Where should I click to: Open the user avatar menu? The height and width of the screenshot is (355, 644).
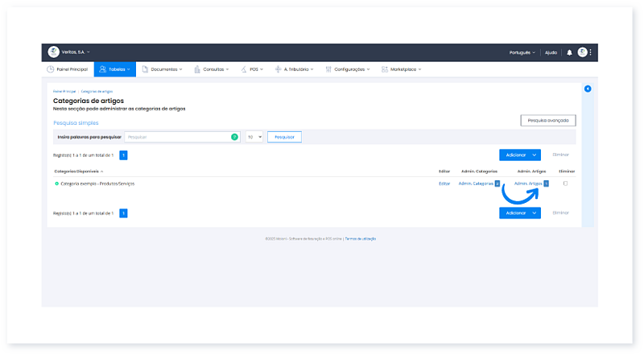582,52
